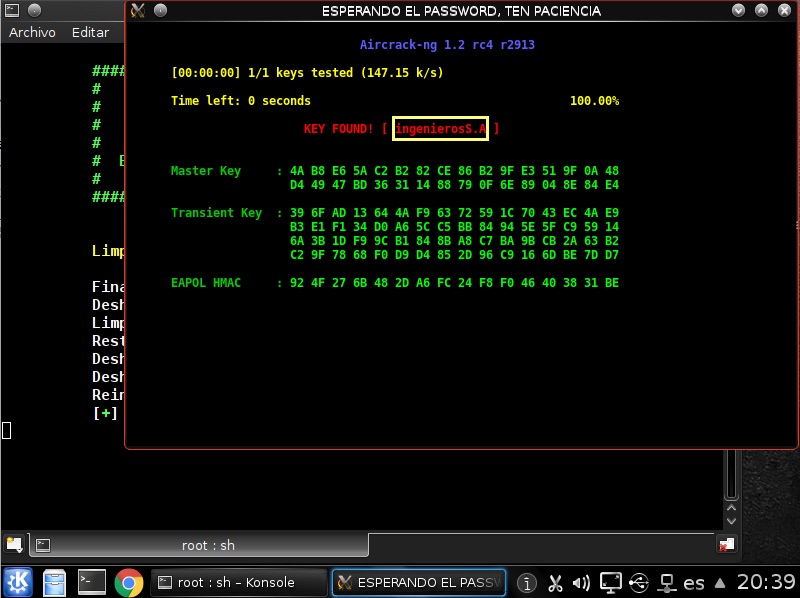Open a new tab in Konsole

click(x=14, y=545)
